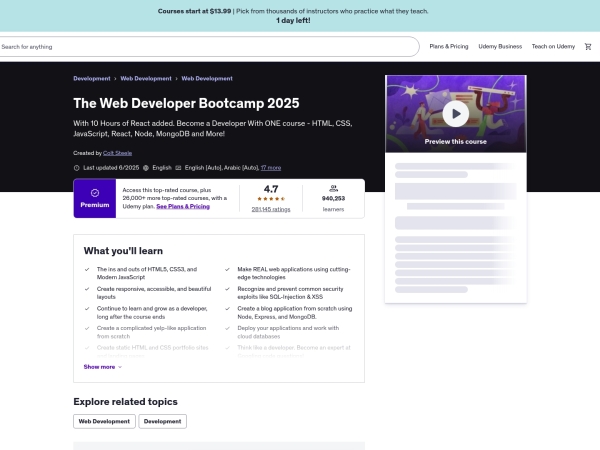Open instructor Colt Steele profile
600x450 pixels.
click(117, 153)
